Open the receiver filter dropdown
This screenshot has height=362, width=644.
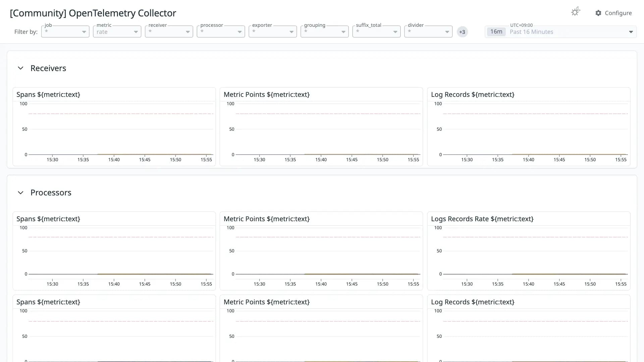tap(169, 32)
